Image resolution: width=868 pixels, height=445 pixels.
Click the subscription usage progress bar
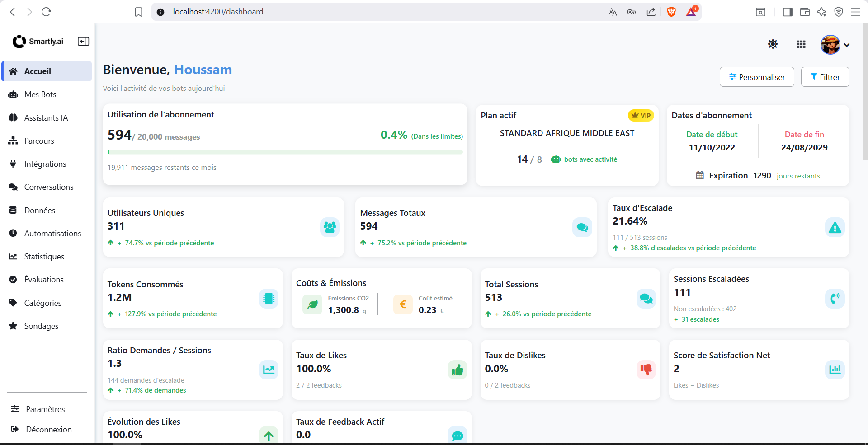pyautogui.click(x=285, y=152)
